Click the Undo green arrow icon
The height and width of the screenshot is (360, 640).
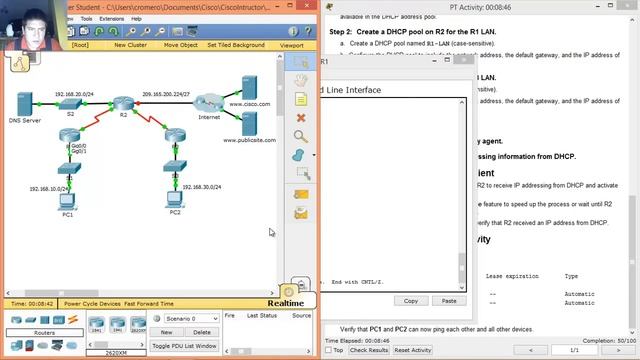click(99, 31)
